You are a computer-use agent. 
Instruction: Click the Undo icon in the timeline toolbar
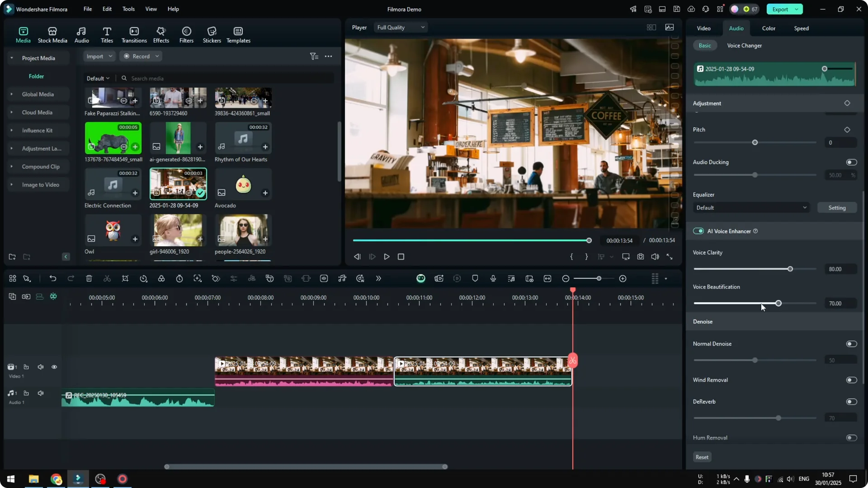[53, 278]
